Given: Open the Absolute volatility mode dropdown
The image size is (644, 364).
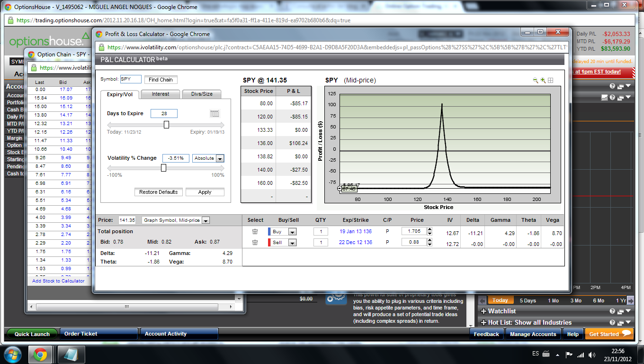Looking at the screenshot, I should tap(220, 158).
